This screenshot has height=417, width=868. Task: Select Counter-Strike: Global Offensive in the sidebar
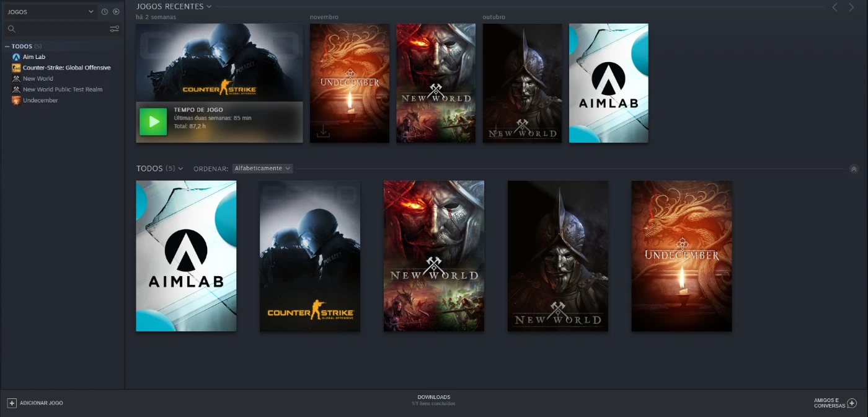[66, 68]
